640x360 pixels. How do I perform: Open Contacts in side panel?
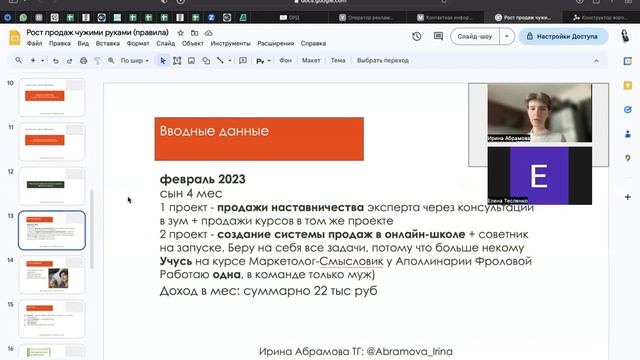point(628,134)
